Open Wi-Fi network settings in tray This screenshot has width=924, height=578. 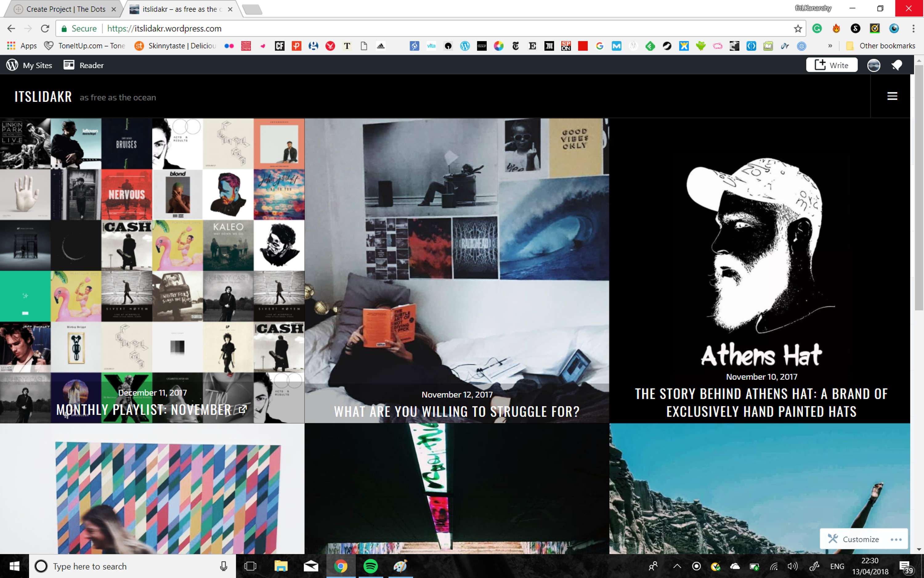point(774,566)
